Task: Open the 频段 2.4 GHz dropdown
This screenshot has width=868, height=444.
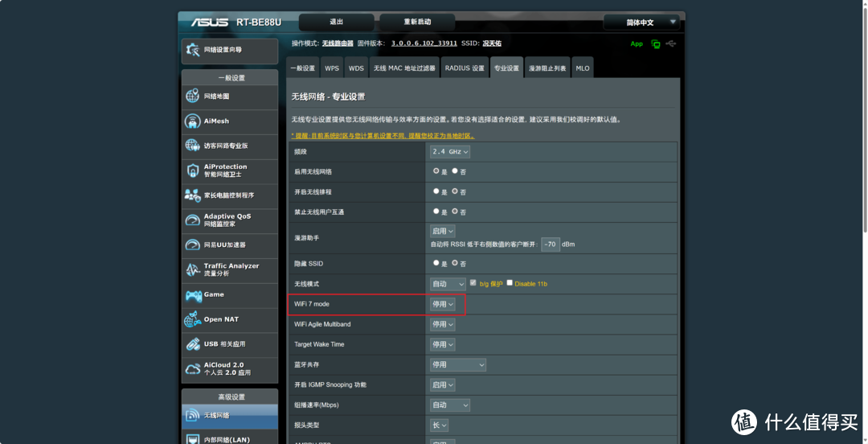Action: pos(450,151)
